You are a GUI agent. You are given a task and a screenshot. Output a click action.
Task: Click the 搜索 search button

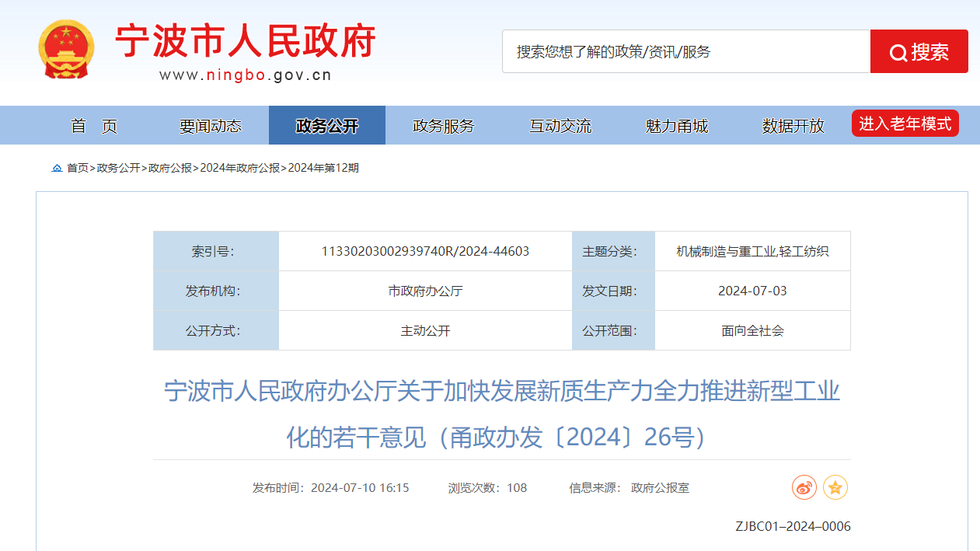point(919,51)
